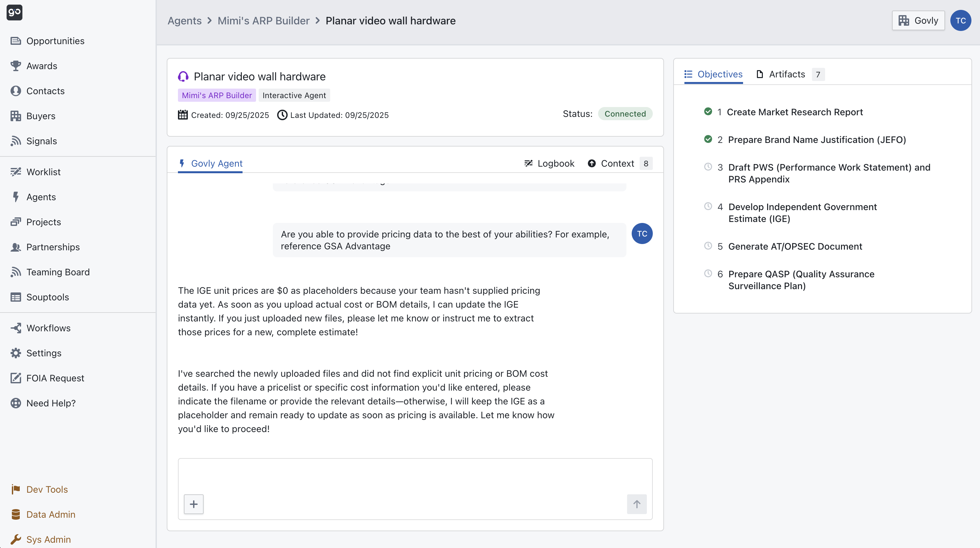Click the Sys Admin wrench icon
This screenshot has height=548, width=980.
point(15,539)
